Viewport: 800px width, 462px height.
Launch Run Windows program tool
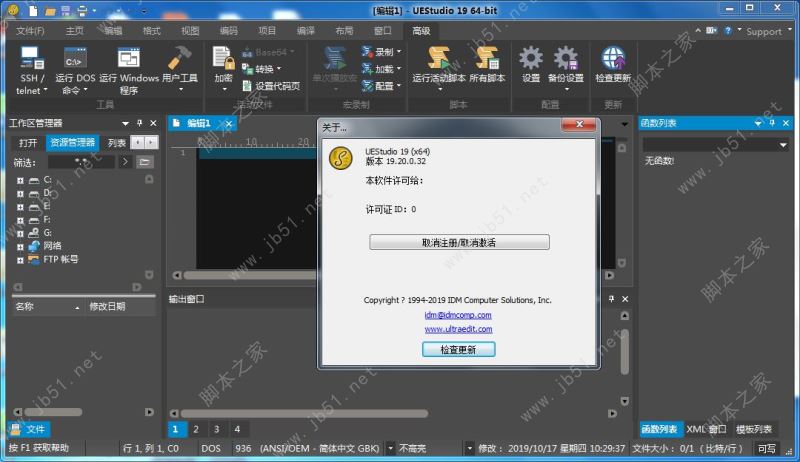coord(129,70)
